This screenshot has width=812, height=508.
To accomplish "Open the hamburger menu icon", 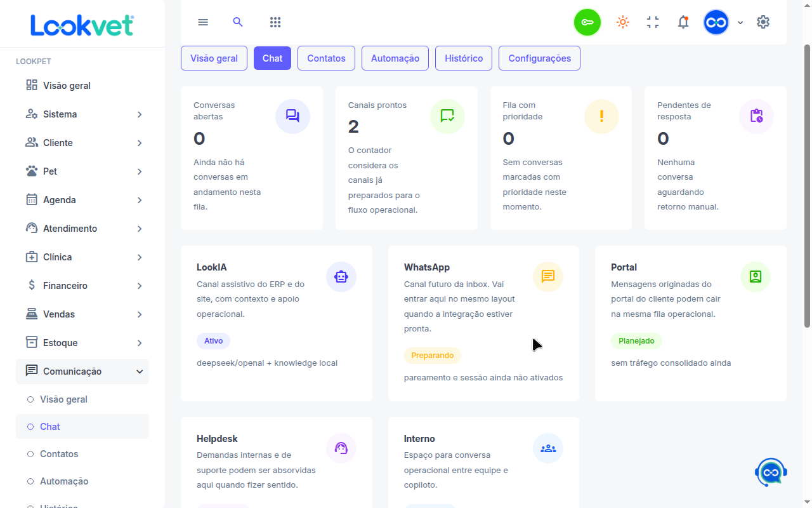I will (203, 22).
